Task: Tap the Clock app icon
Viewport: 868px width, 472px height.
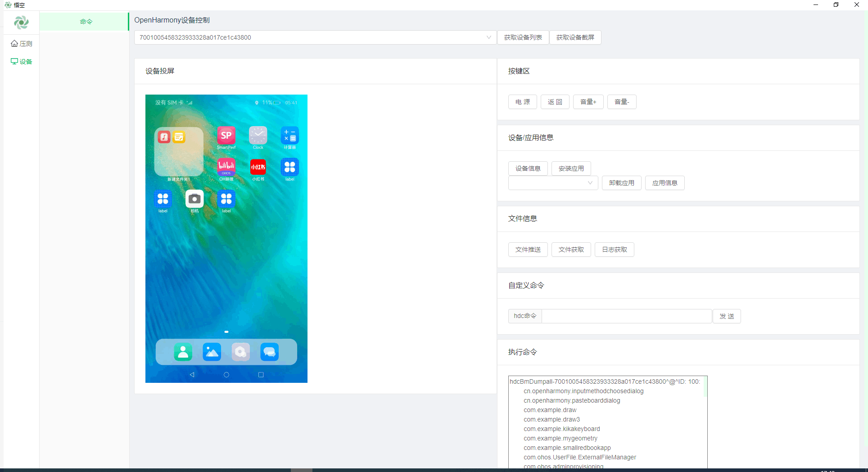Action: [x=258, y=136]
